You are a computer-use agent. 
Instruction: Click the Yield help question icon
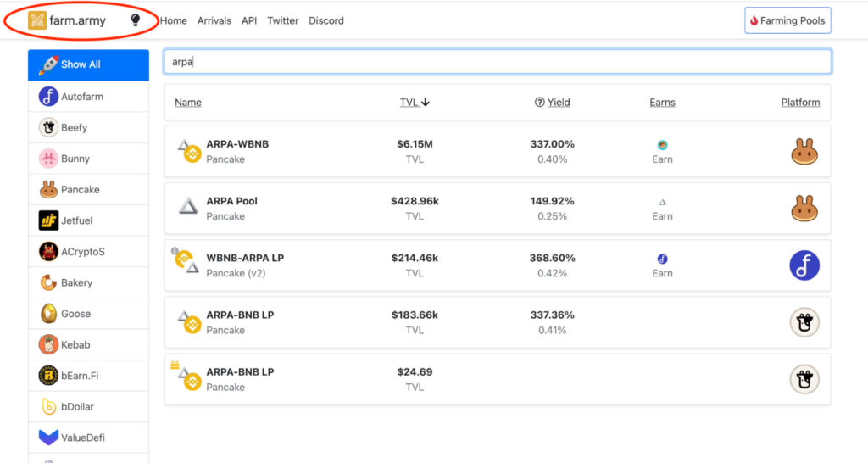tap(539, 103)
